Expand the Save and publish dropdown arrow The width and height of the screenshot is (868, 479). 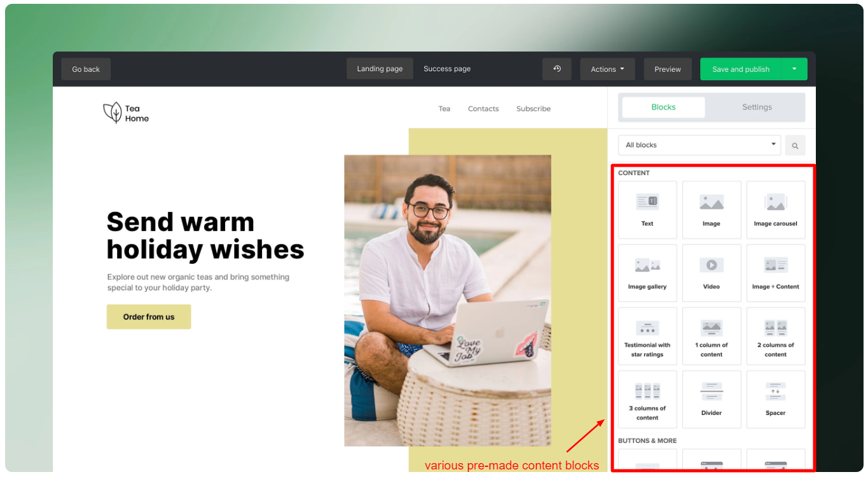(x=794, y=69)
